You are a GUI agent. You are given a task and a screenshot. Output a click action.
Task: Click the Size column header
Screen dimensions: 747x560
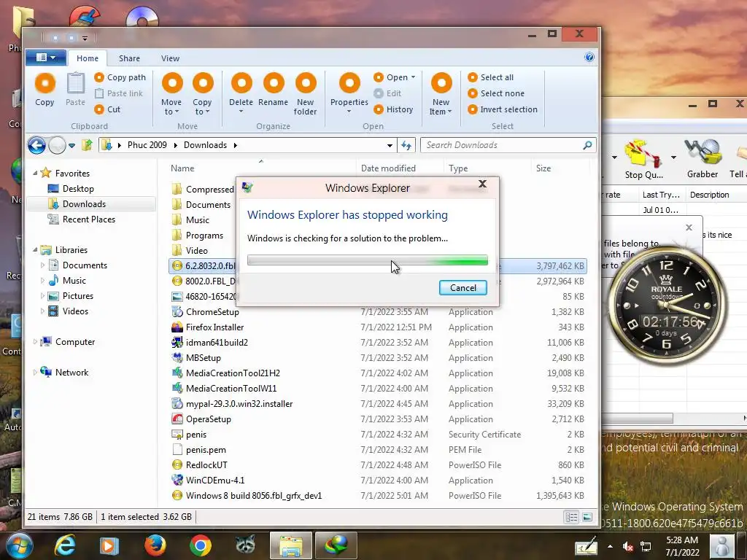point(543,168)
